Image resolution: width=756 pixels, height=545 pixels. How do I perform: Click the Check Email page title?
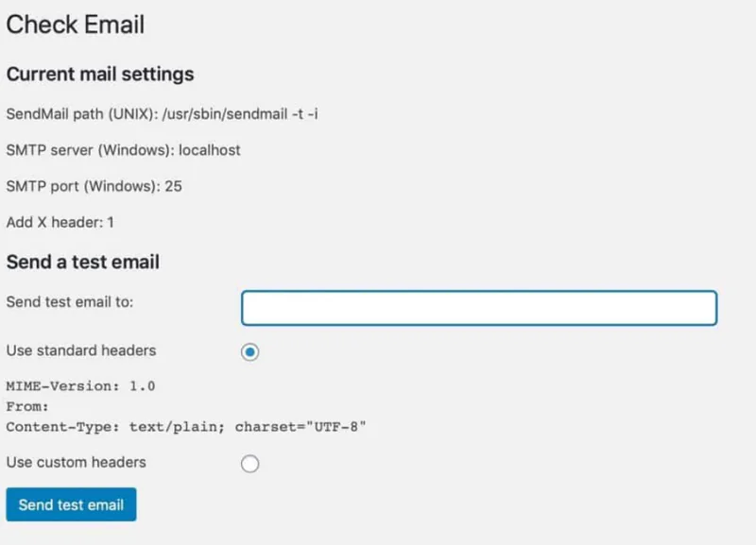click(x=75, y=26)
